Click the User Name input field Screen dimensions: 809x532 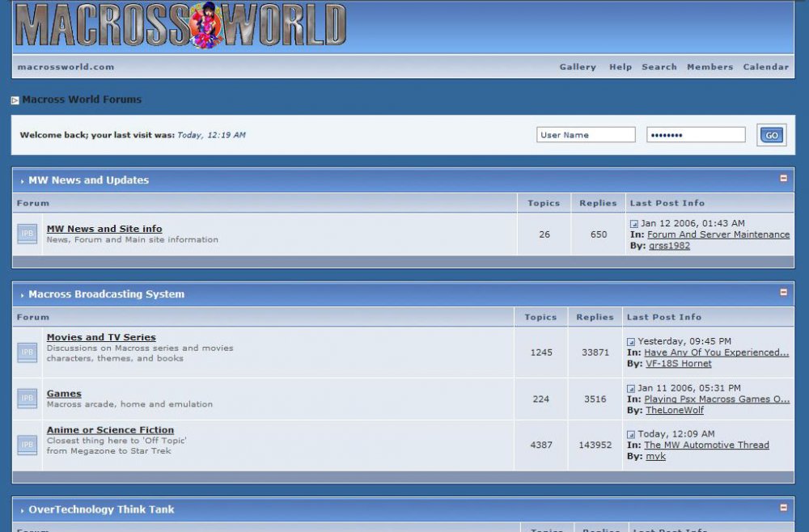[x=586, y=135]
